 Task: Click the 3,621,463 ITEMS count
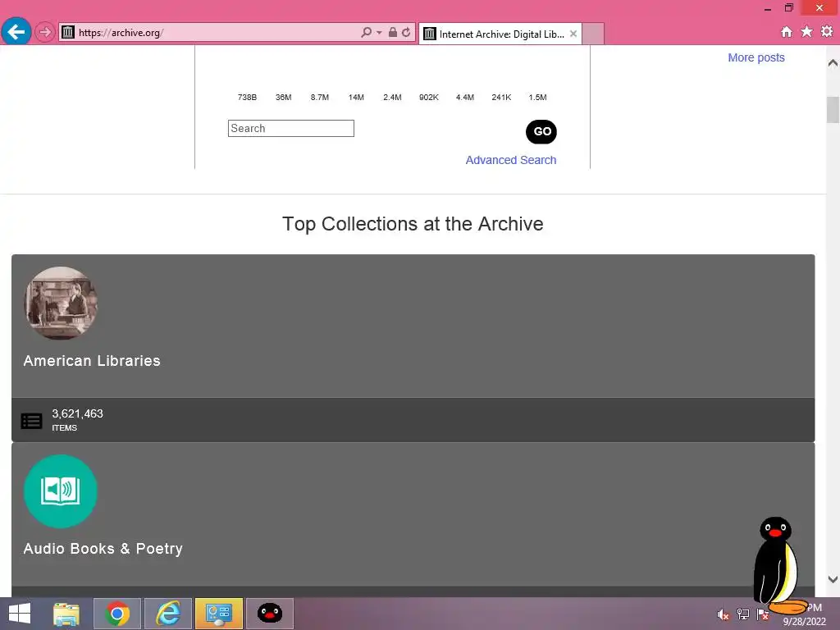tap(77, 420)
